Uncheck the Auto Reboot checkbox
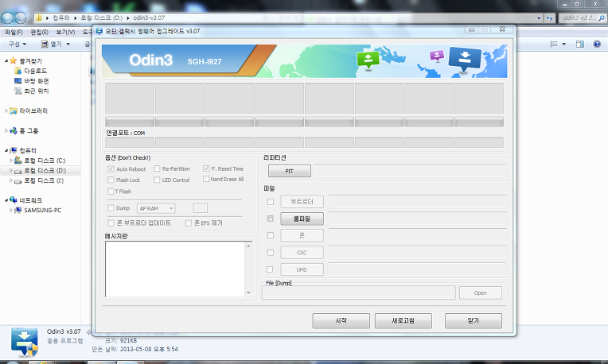 (x=111, y=169)
